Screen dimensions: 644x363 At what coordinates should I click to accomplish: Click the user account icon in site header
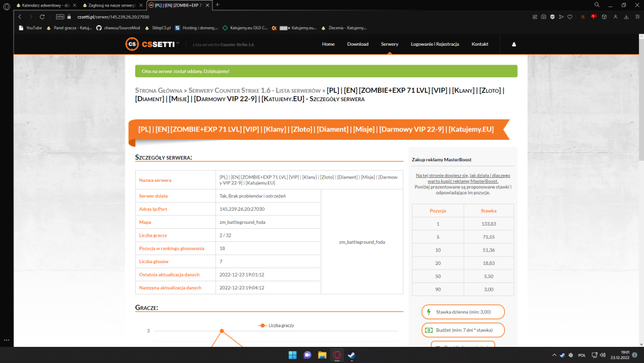coord(514,44)
